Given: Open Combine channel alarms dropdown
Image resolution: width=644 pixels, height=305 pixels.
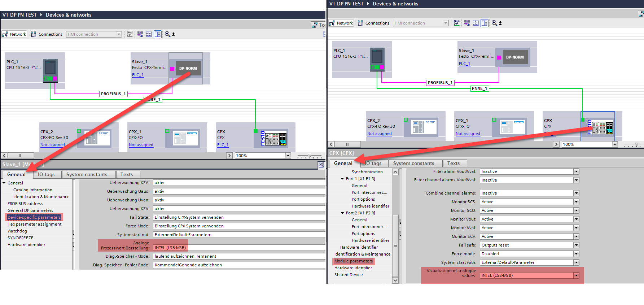Looking at the screenshot, I should [x=576, y=193].
